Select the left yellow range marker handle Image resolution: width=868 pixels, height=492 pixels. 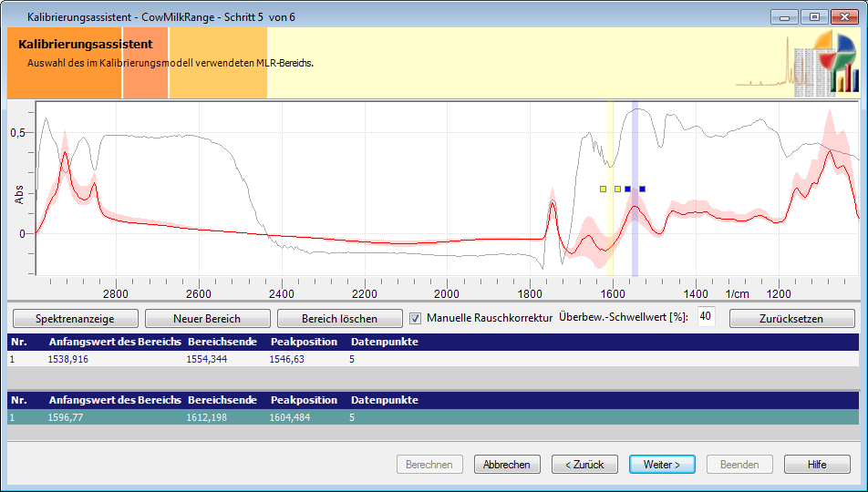[603, 190]
